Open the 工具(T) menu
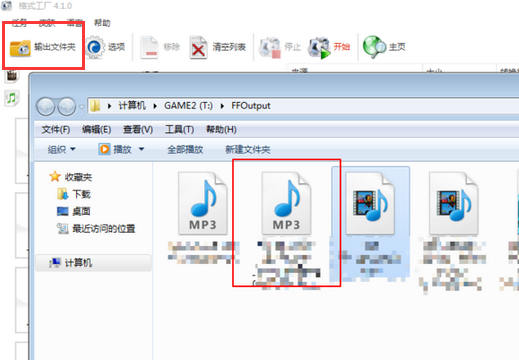Viewport: 519px width, 360px height. point(179,129)
